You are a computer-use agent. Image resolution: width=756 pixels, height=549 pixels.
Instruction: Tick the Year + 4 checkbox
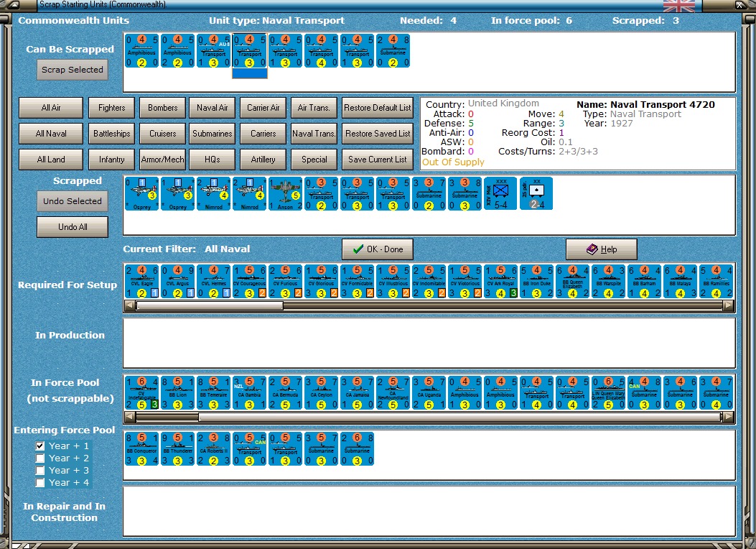point(41,483)
